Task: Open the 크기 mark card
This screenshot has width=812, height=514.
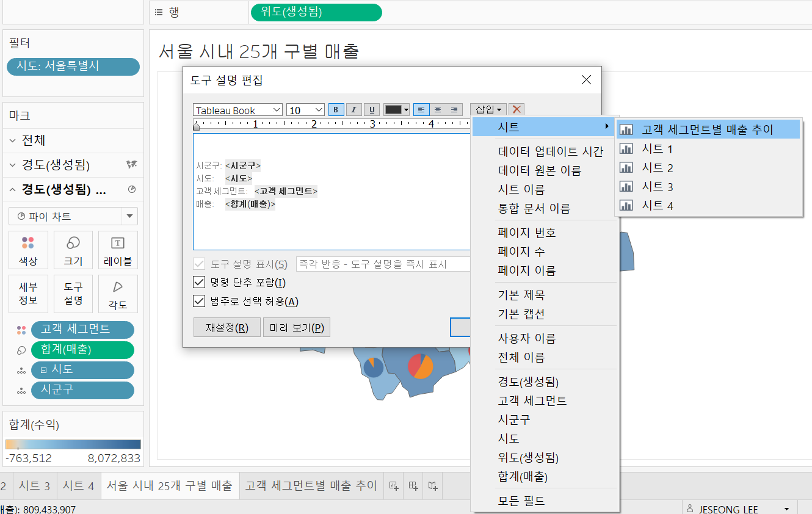Action: coord(73,250)
